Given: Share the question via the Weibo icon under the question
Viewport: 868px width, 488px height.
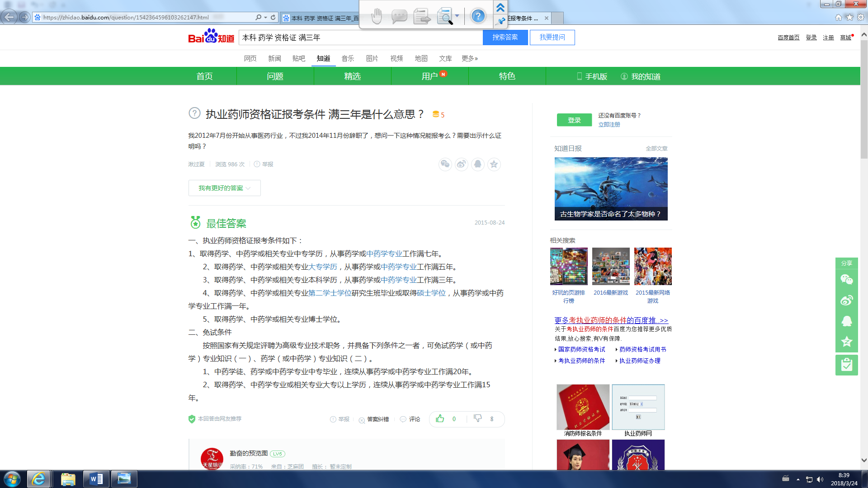Looking at the screenshot, I should (x=462, y=164).
